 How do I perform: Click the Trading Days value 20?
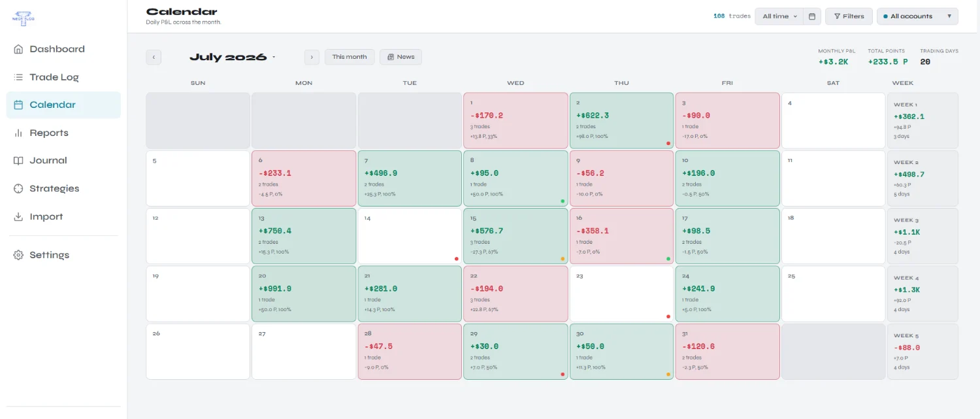tap(925, 62)
